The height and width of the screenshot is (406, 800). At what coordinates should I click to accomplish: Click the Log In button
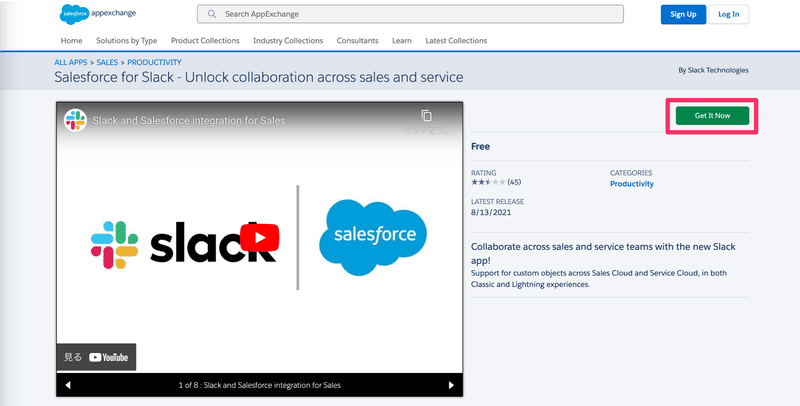[x=729, y=14]
